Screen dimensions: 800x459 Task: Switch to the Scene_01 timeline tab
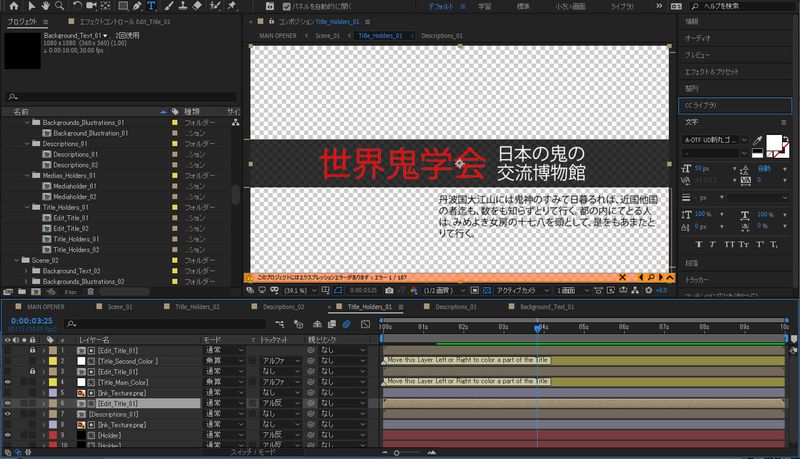tap(120, 306)
